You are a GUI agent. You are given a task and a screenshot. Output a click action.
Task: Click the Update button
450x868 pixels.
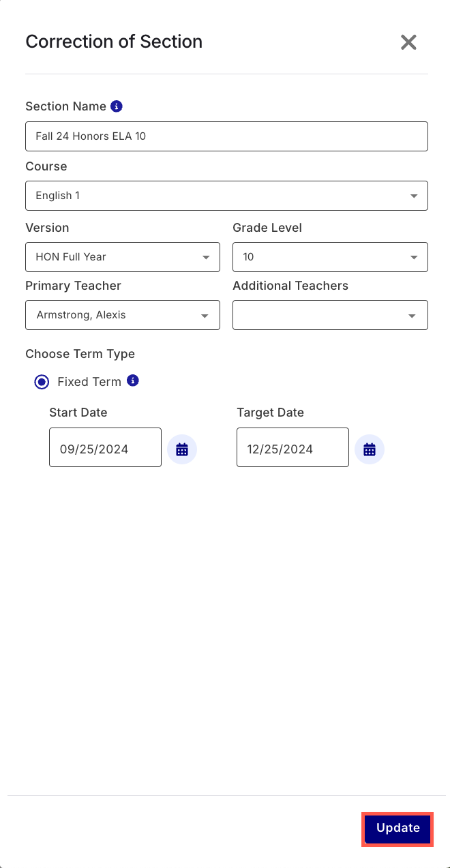(397, 828)
